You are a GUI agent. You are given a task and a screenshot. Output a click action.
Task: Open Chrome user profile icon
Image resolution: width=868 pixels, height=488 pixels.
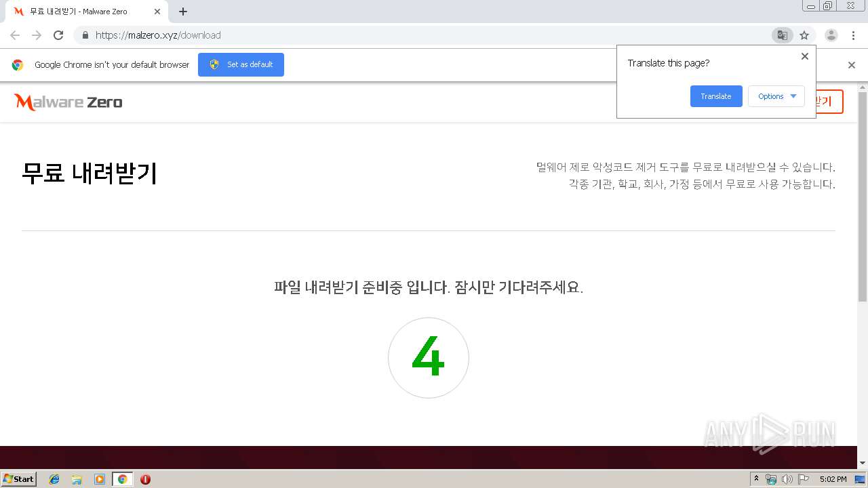coord(831,35)
